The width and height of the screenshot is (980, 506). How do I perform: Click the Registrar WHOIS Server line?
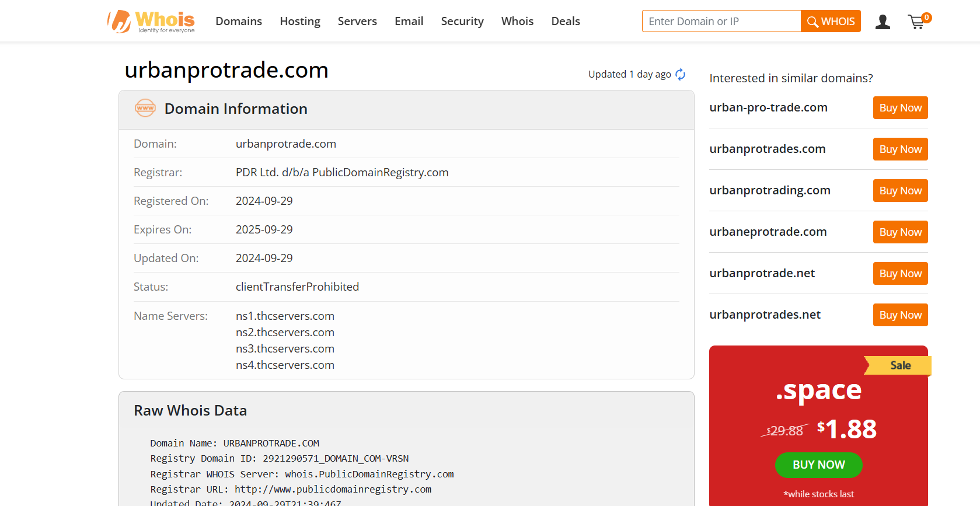(x=302, y=474)
